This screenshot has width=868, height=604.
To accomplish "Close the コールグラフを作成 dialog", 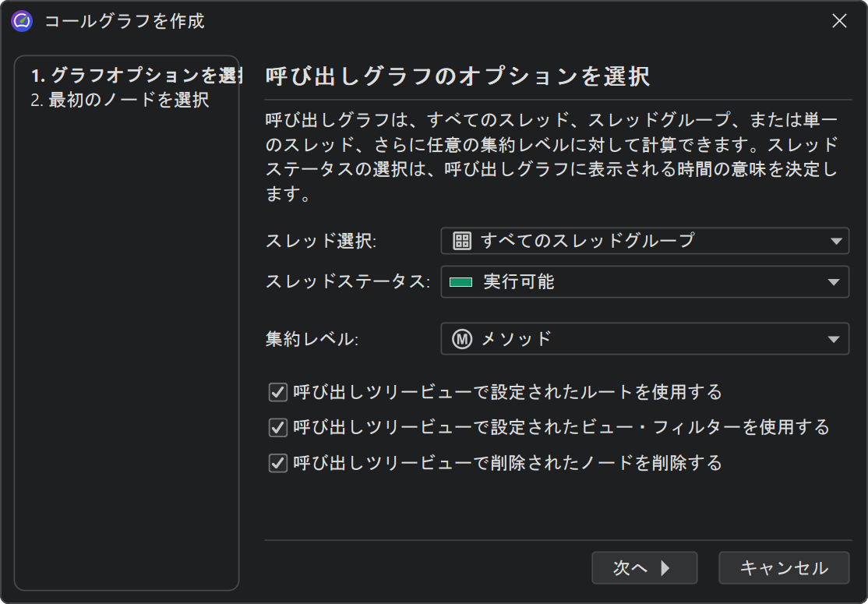I will click(839, 21).
